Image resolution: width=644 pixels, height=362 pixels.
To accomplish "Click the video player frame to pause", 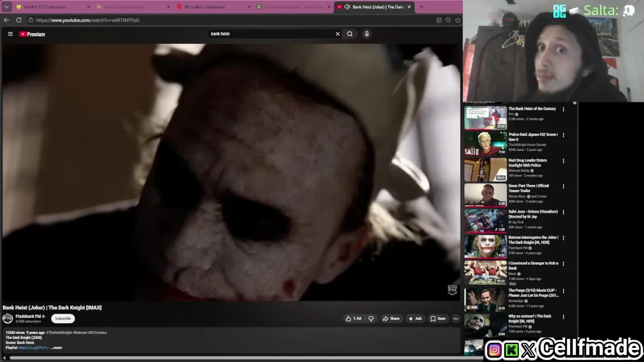I will [231, 172].
